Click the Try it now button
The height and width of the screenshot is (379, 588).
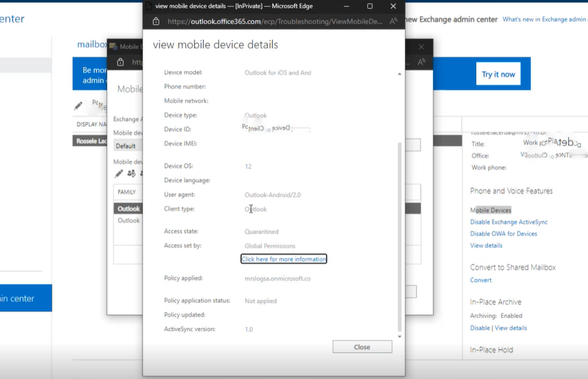tap(498, 75)
